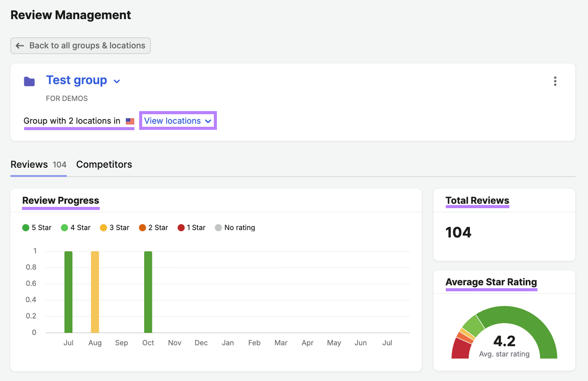This screenshot has width=588, height=381.
Task: Click the purple folder icon
Action: pyautogui.click(x=29, y=81)
